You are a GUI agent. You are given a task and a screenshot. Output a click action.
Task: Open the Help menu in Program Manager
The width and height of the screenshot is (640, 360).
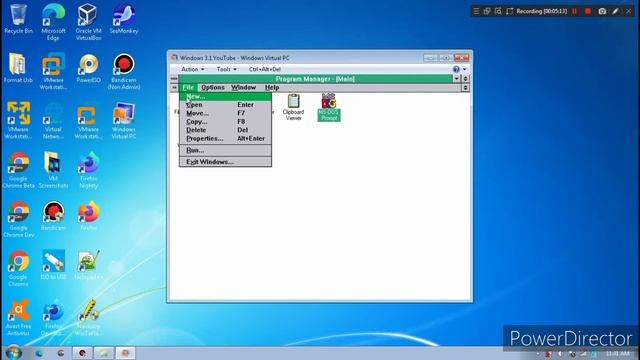click(272, 87)
